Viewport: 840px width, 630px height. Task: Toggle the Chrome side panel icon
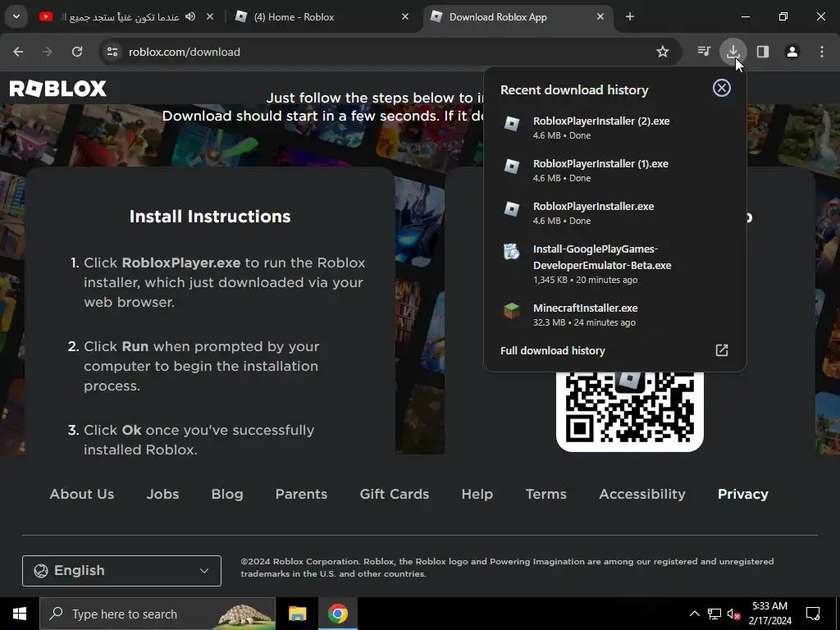point(763,52)
